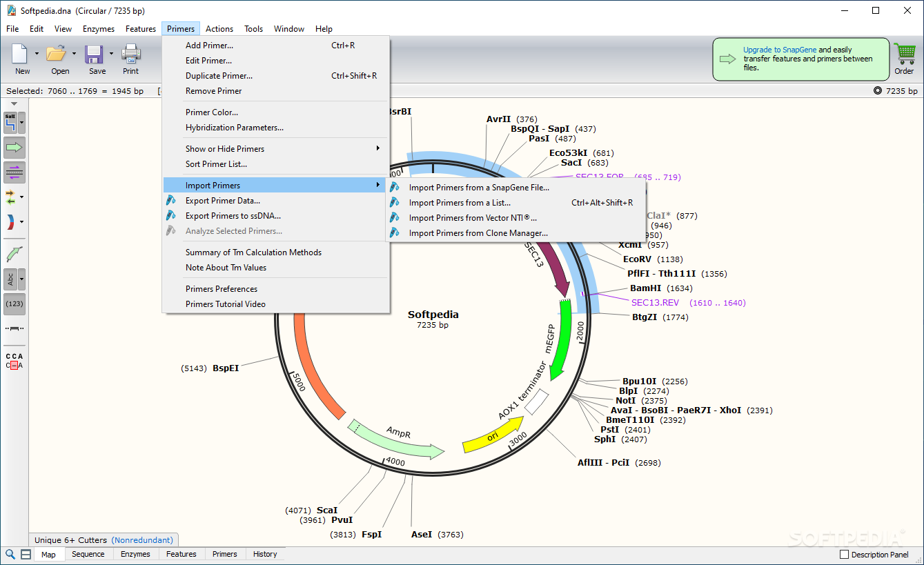The height and width of the screenshot is (565, 924).
Task: Toggle the (123) numbering button
Action: click(14, 304)
